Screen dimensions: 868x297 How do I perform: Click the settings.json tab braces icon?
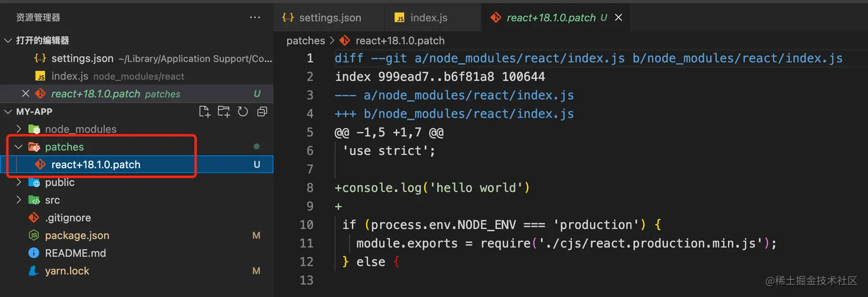coord(288,18)
